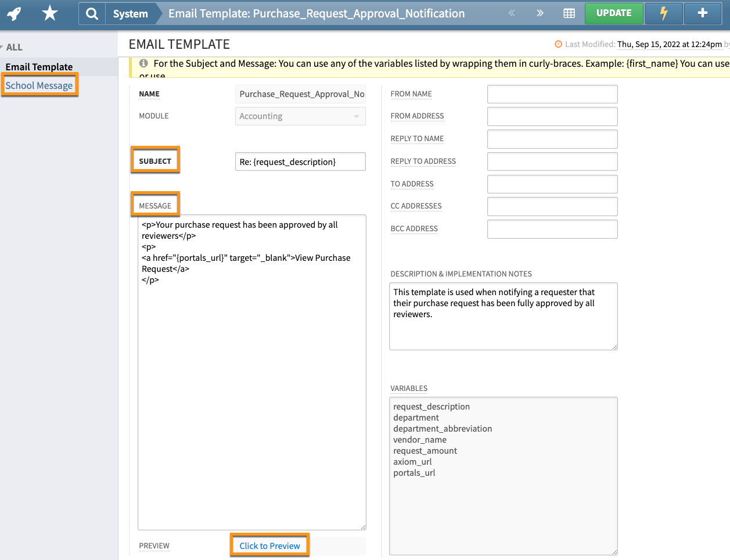
Task: Click the plus icon to add record
Action: [702, 13]
